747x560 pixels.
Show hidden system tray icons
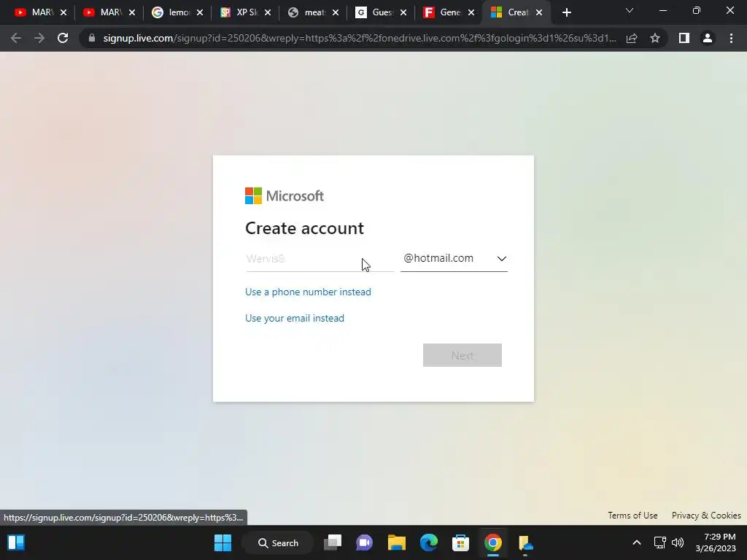point(636,542)
